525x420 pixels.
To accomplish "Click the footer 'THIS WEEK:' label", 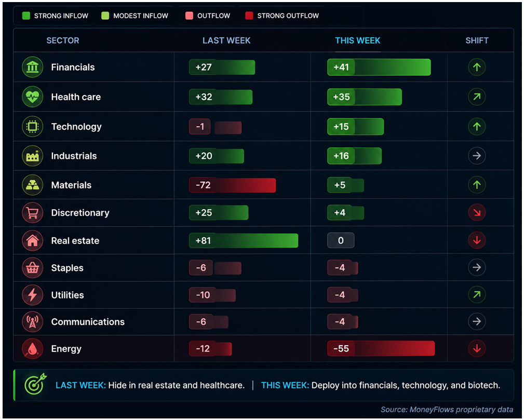I will point(285,385).
